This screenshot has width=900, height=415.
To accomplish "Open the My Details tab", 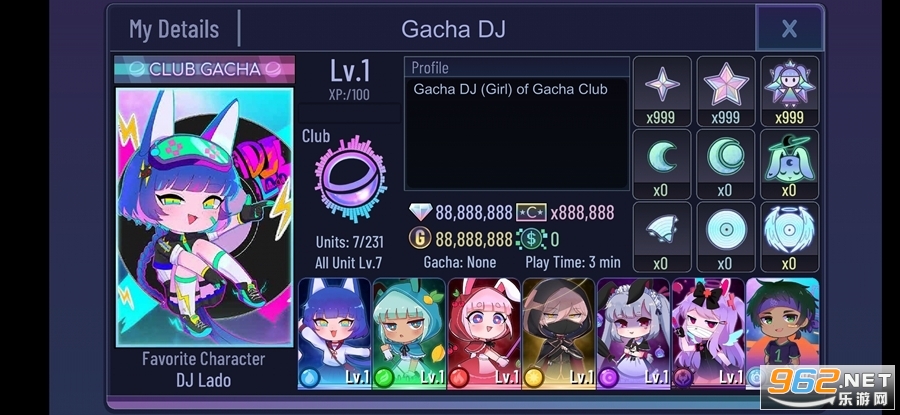I will pyautogui.click(x=174, y=29).
